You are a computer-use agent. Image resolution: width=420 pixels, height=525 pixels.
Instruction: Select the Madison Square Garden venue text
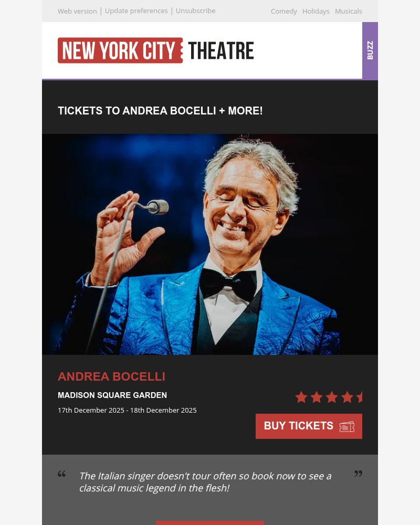click(112, 395)
